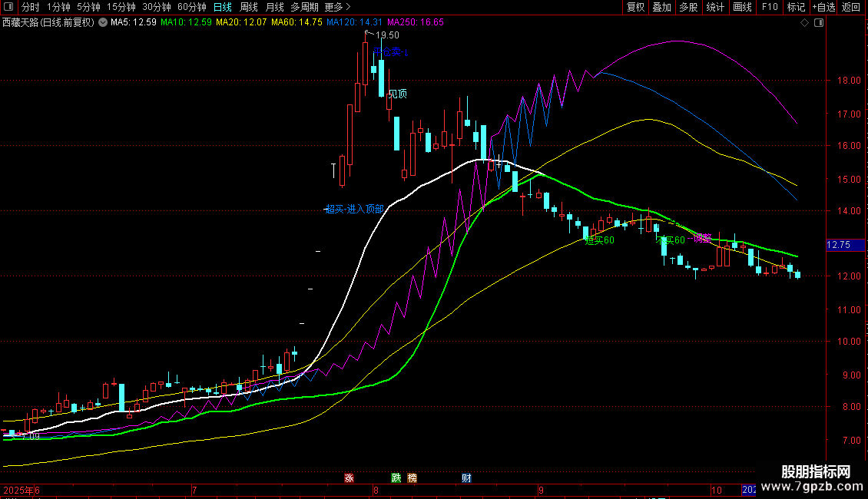Click the MA10: 12.59 indicator label

[186, 23]
